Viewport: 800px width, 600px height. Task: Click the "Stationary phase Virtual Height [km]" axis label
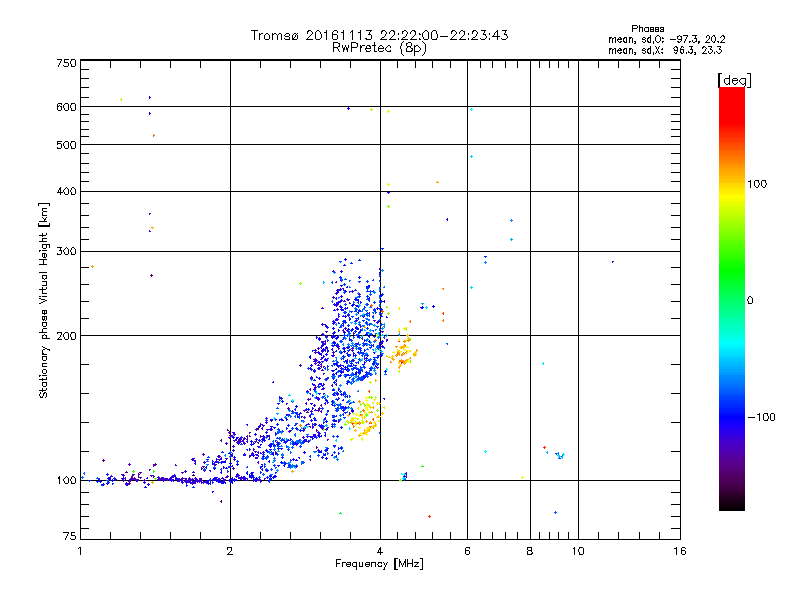click(44, 301)
